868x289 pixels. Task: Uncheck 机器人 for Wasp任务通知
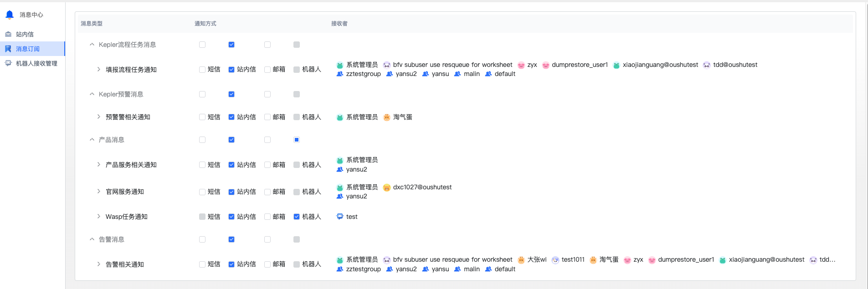click(x=297, y=217)
